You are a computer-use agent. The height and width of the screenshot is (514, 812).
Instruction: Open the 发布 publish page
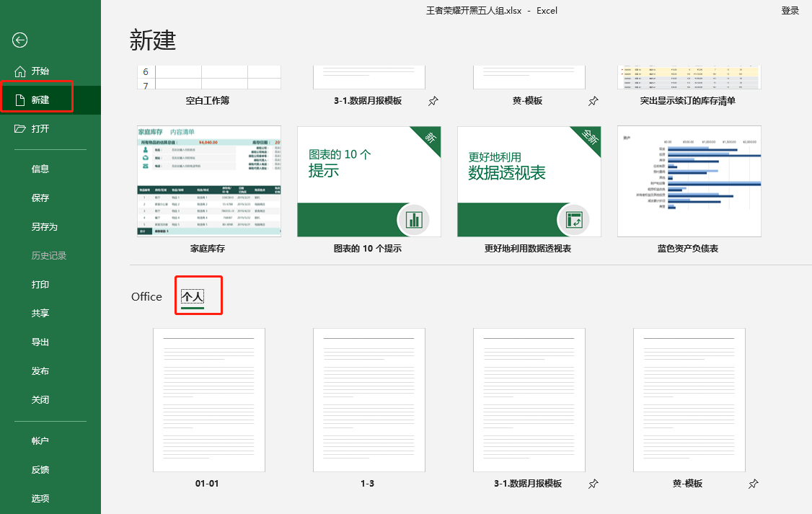(x=40, y=371)
